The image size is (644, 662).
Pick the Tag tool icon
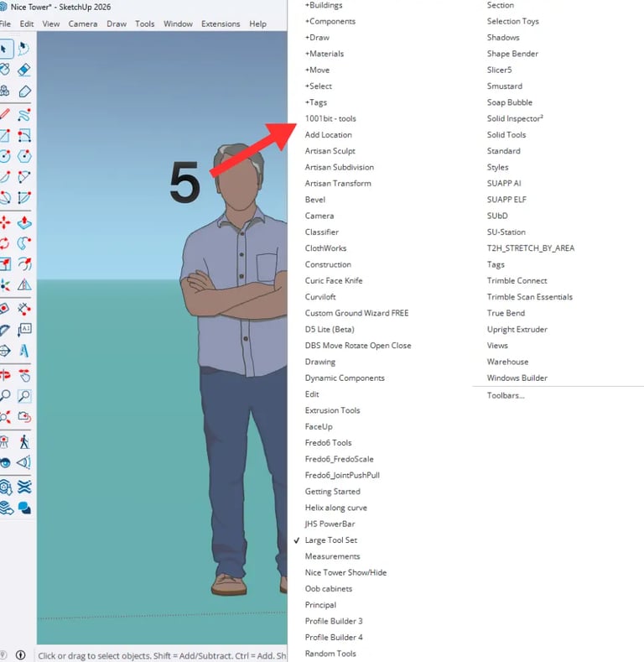(24, 91)
